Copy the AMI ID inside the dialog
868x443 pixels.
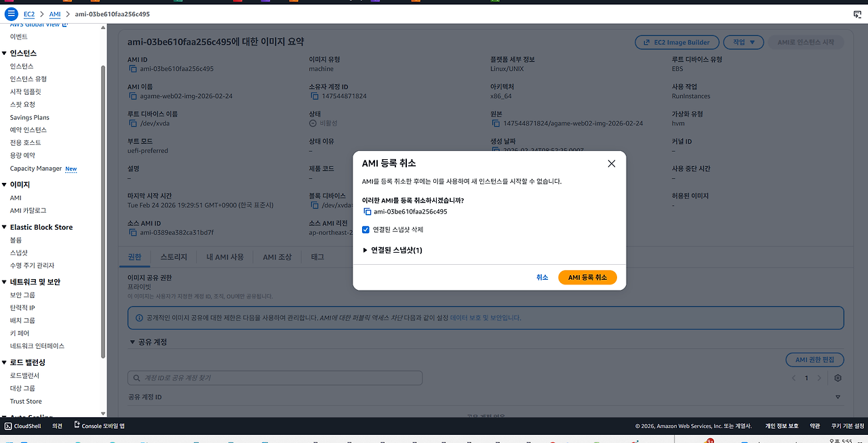pyautogui.click(x=368, y=212)
